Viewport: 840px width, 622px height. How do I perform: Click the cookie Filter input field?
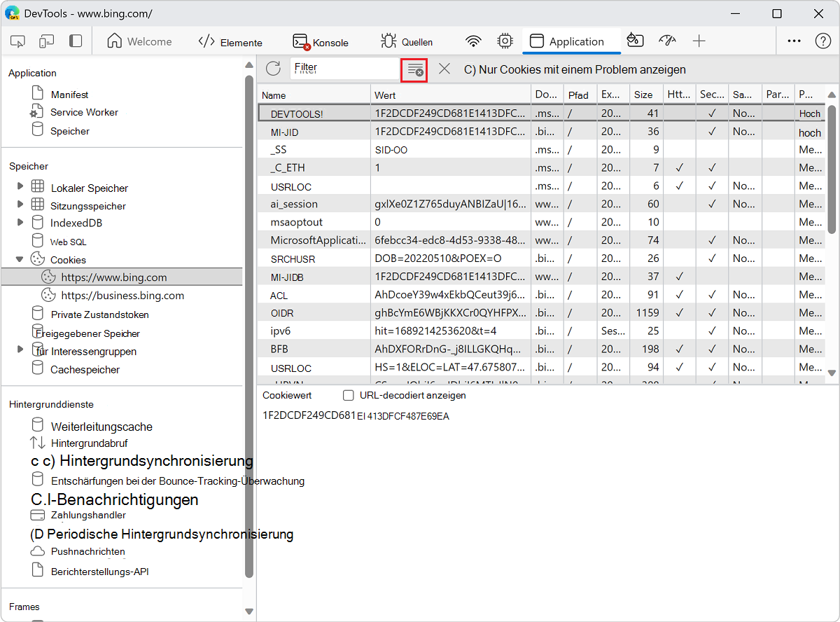[344, 68]
